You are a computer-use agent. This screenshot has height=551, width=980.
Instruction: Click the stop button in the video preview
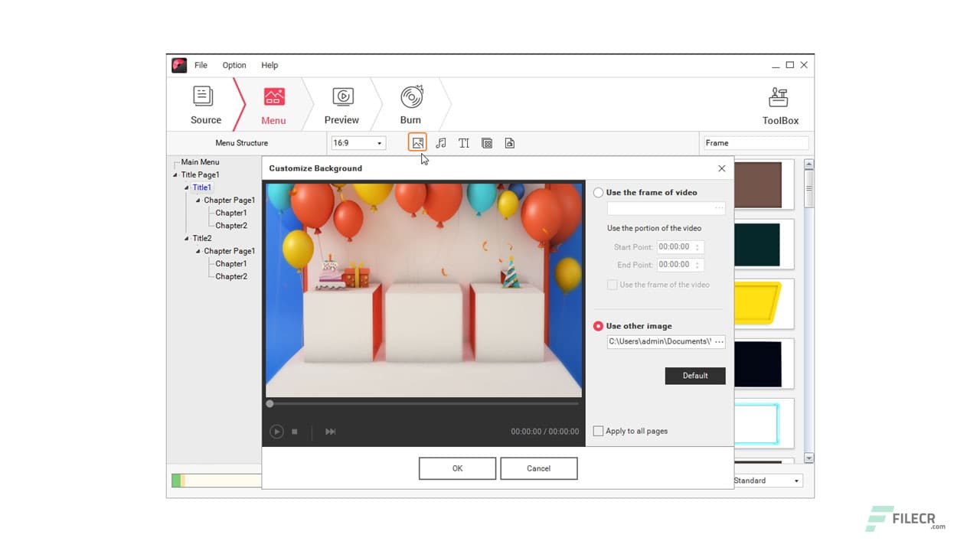click(x=293, y=431)
